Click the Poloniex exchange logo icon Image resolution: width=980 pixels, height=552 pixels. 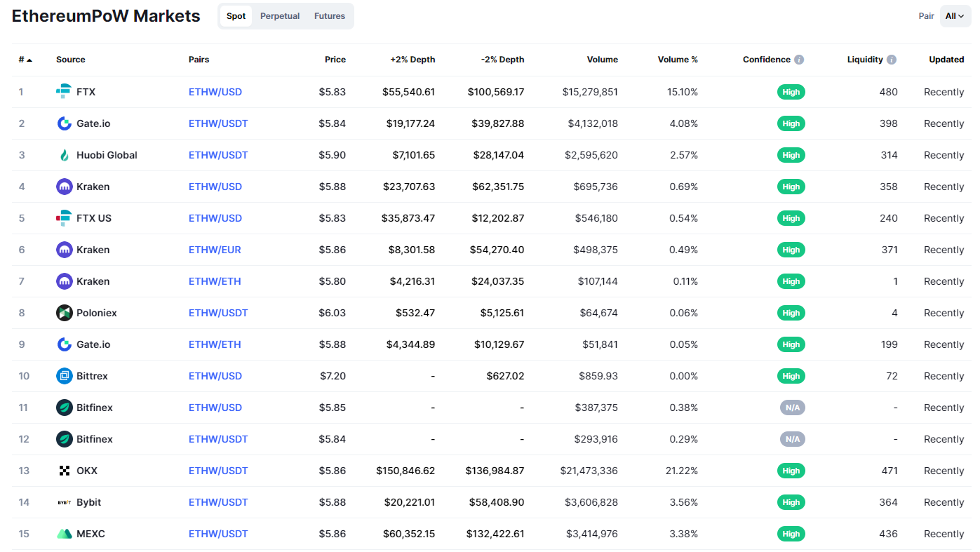click(x=64, y=313)
